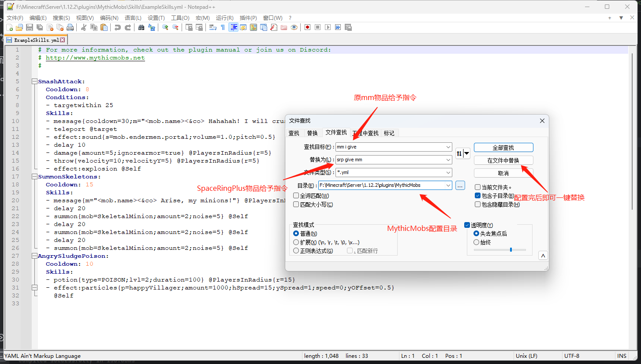Image resolution: width=641 pixels, height=364 pixels.
Task: Uncheck the 包含子目录 checkbox
Action: [x=478, y=196]
